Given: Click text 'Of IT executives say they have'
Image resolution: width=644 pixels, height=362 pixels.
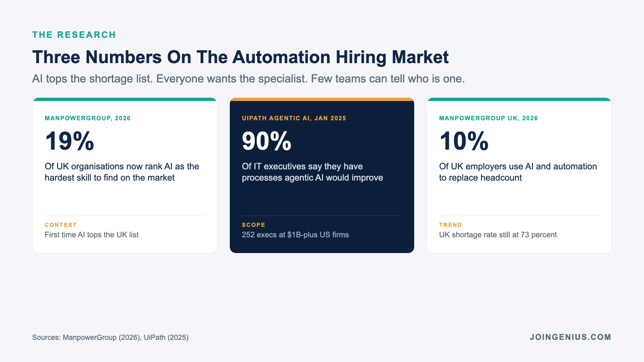Looking at the screenshot, I should (312, 172).
